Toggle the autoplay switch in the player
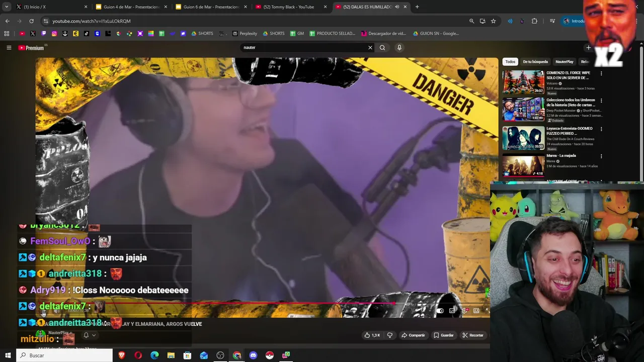The image size is (644, 362). pos(440,311)
